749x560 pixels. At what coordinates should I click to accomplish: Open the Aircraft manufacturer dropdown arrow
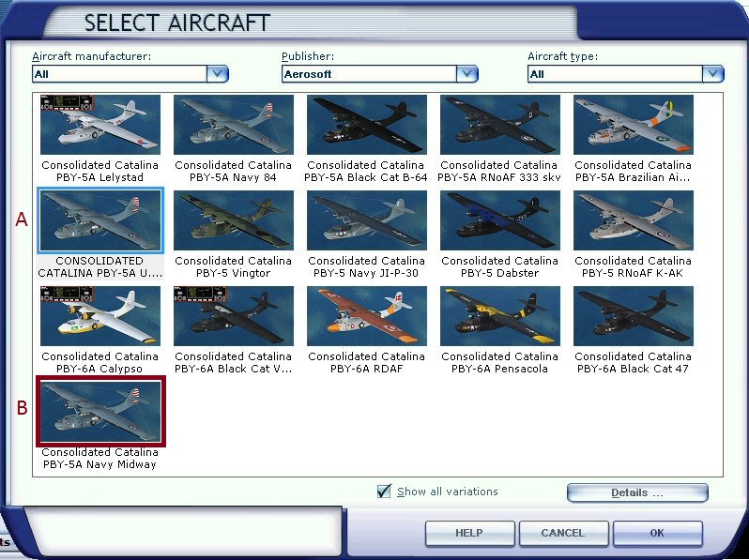point(218,74)
